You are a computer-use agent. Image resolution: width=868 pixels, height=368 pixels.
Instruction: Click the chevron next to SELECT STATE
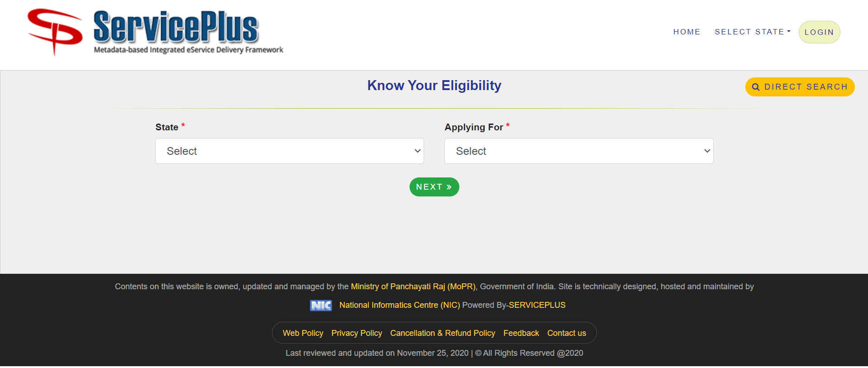coord(789,31)
